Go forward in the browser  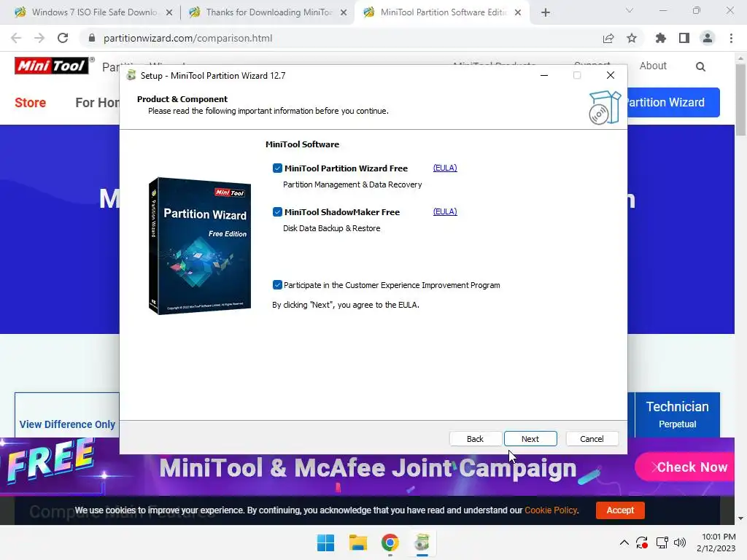point(39,38)
